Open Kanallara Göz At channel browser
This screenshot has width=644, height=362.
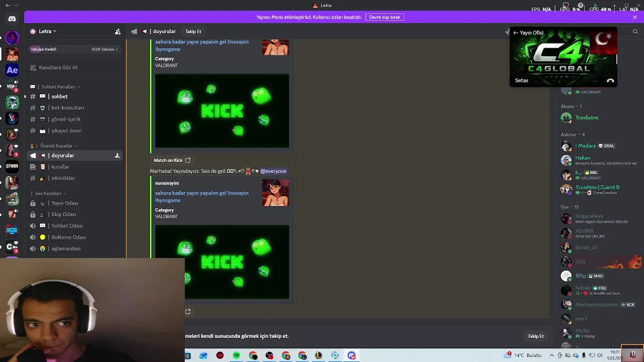tap(75, 67)
